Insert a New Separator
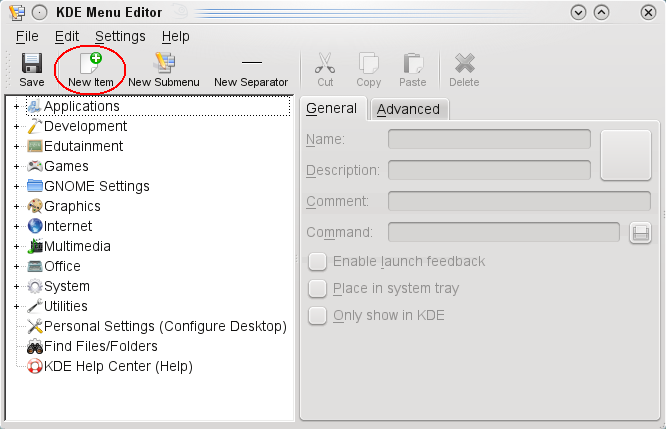Viewport: 666px width, 429px height. tap(251, 70)
